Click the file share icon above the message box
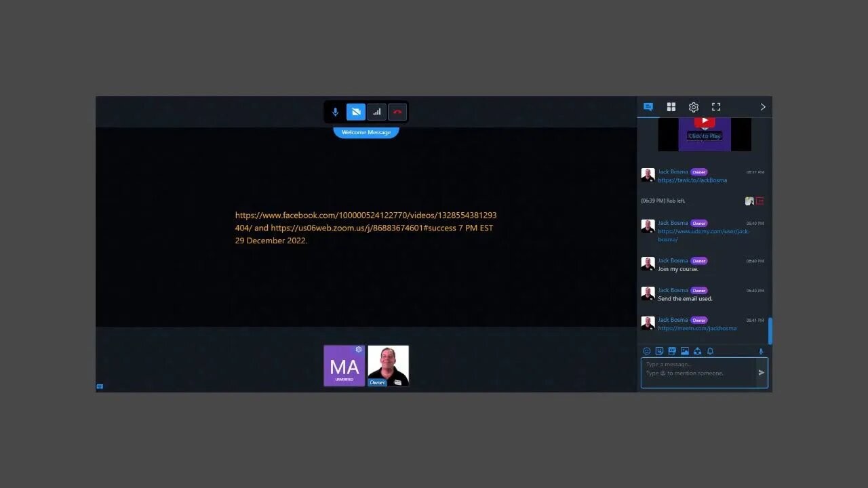The height and width of the screenshot is (488, 868). [697, 351]
